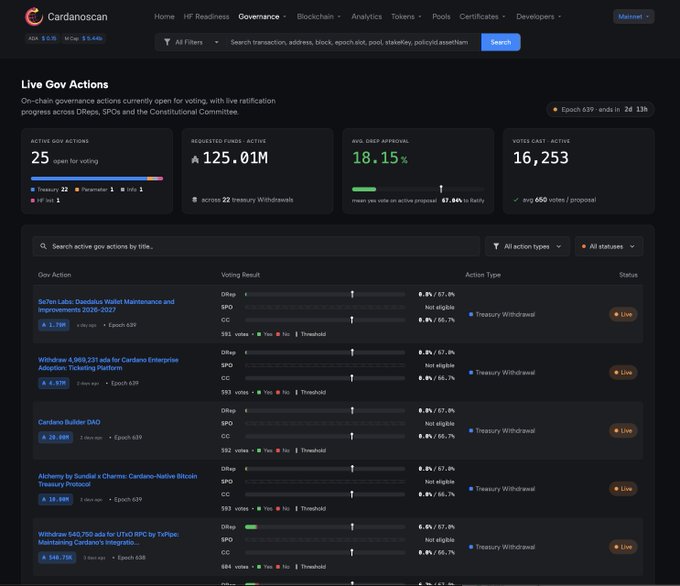Open Analytics page

(366, 16)
